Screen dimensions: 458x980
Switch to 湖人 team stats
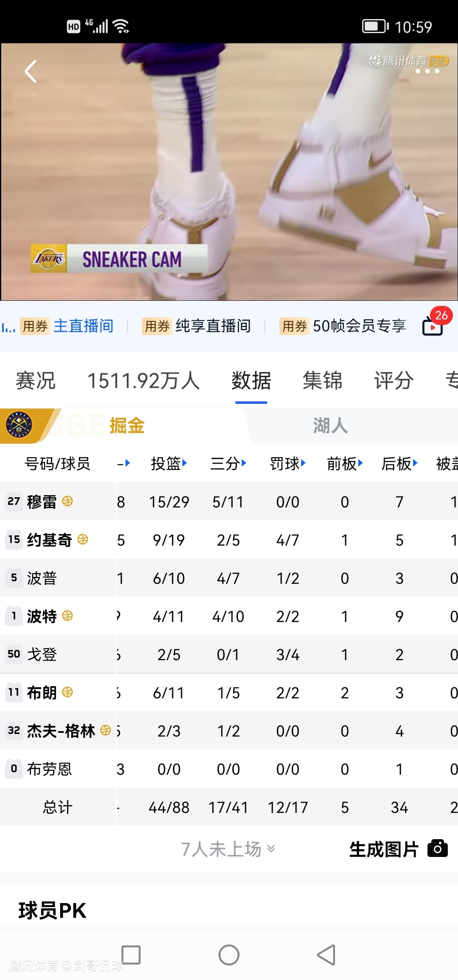click(330, 426)
